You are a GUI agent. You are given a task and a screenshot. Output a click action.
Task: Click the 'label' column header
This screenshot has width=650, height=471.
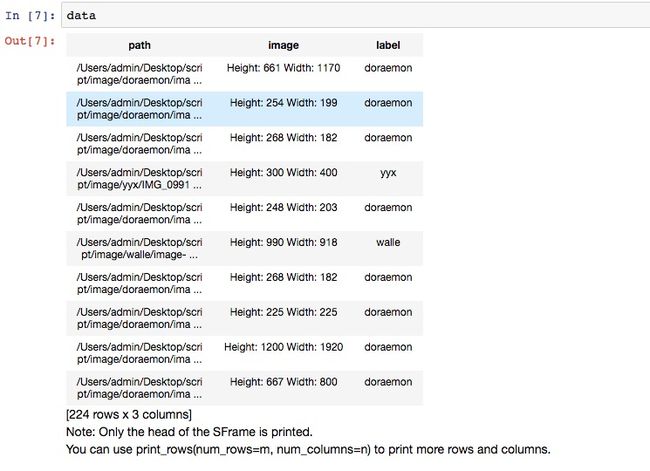[388, 45]
